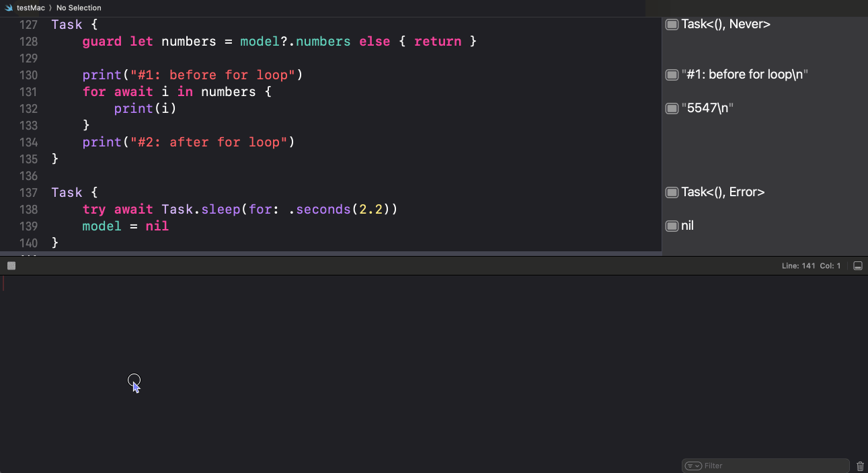Click line number 134 in the gutter

tap(28, 142)
